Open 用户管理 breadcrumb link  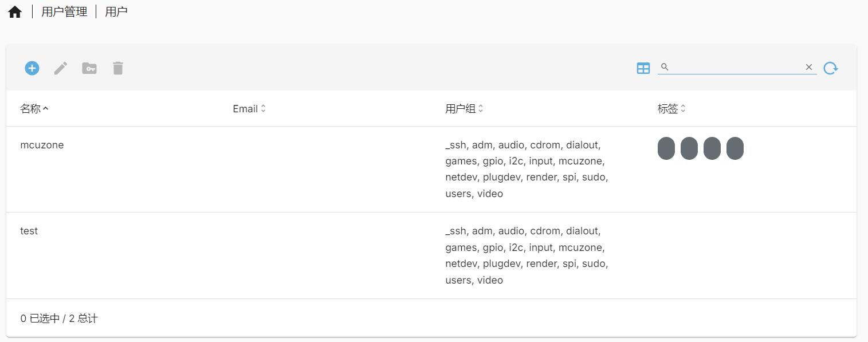(x=64, y=11)
